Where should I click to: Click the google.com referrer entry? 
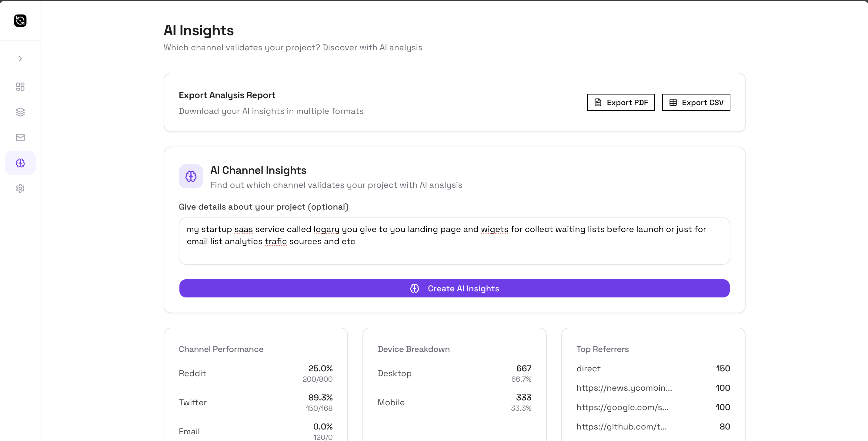(x=622, y=407)
